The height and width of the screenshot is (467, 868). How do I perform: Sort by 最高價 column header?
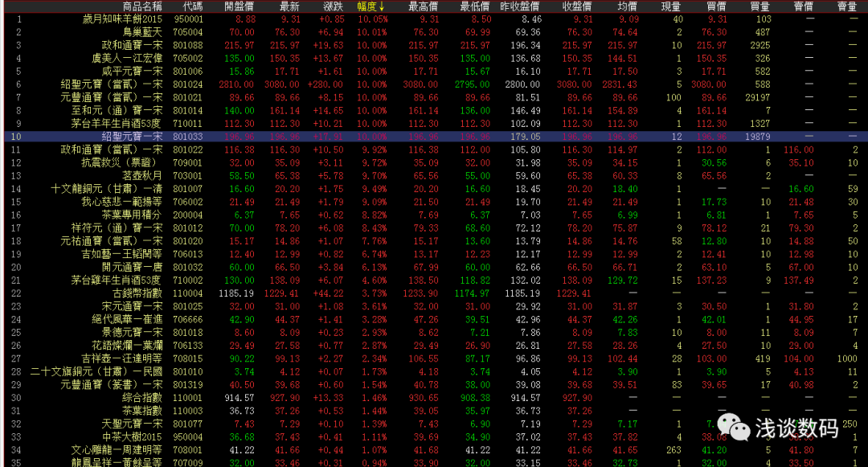[423, 6]
